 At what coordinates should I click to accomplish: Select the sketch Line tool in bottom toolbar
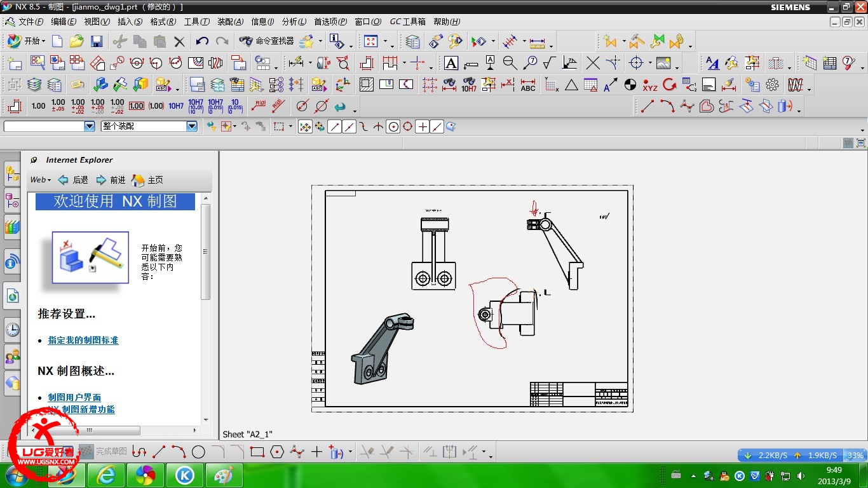tap(159, 452)
